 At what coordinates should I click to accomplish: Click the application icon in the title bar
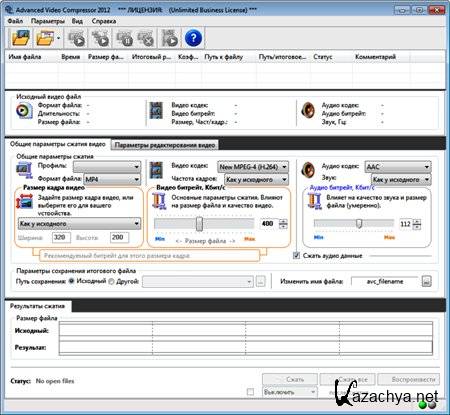tap(9, 10)
